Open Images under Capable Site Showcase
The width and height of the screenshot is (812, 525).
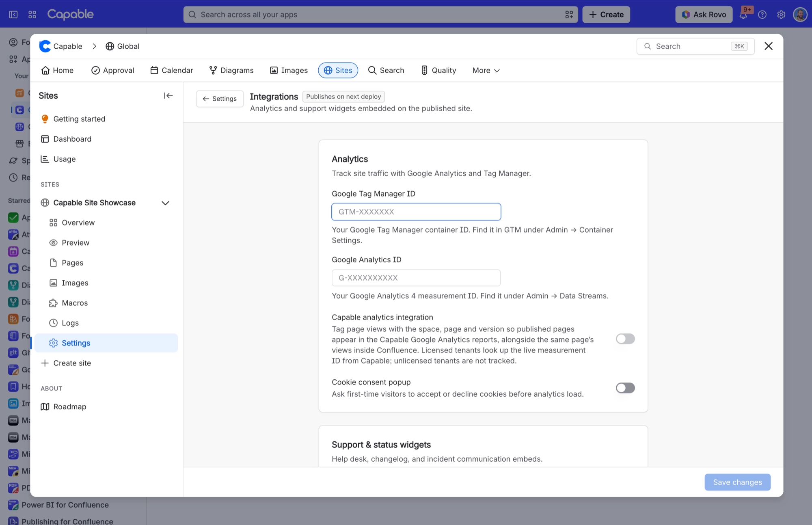tap(106, 283)
